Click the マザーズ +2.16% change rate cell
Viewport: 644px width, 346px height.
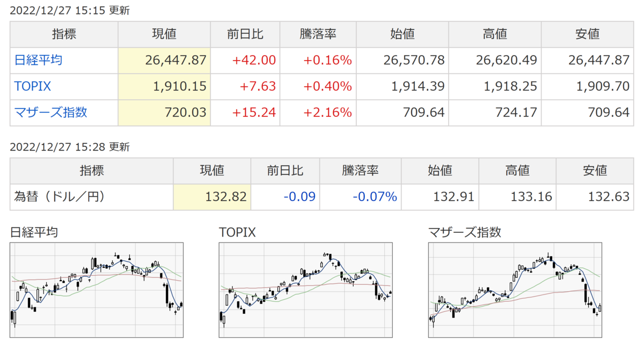pos(327,113)
